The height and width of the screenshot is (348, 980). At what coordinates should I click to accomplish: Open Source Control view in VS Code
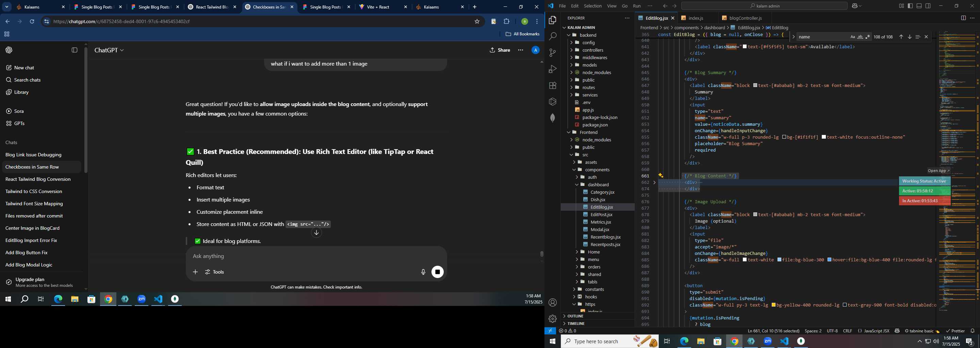click(x=552, y=53)
